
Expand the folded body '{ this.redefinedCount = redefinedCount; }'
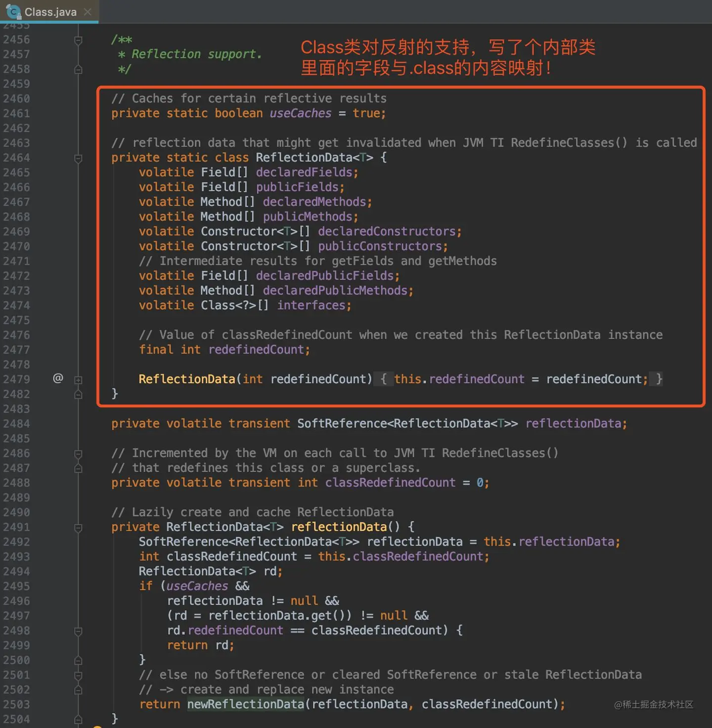tap(518, 379)
